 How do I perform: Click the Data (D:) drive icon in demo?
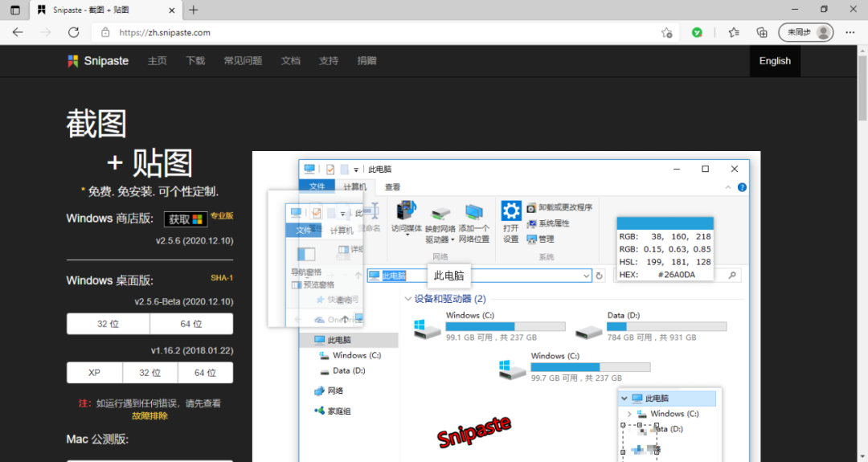click(x=588, y=331)
